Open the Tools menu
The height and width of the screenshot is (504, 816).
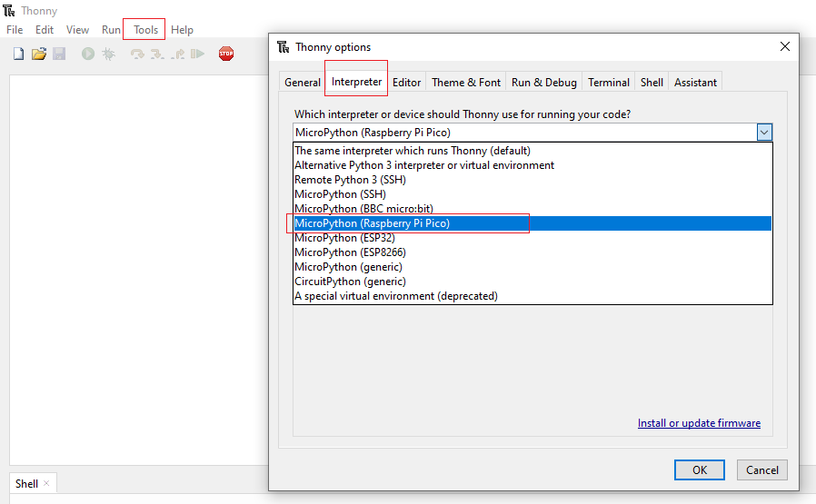click(x=145, y=30)
